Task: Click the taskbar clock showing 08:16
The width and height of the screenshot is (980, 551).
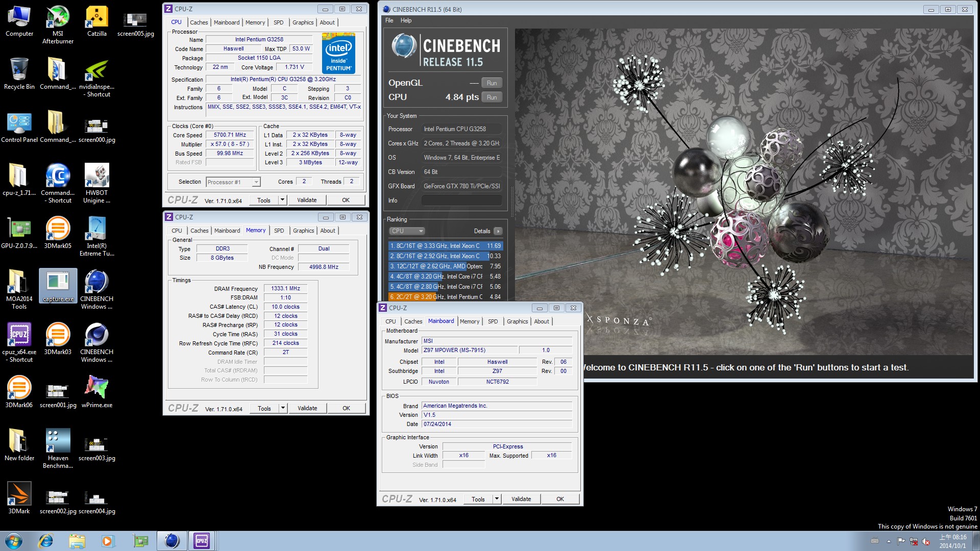Action: click(x=952, y=541)
